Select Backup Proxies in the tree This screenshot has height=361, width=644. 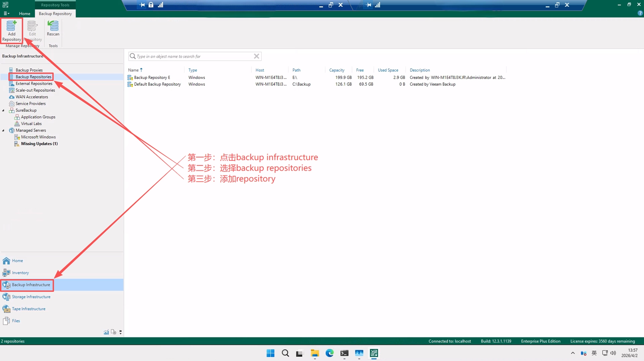pyautogui.click(x=29, y=70)
